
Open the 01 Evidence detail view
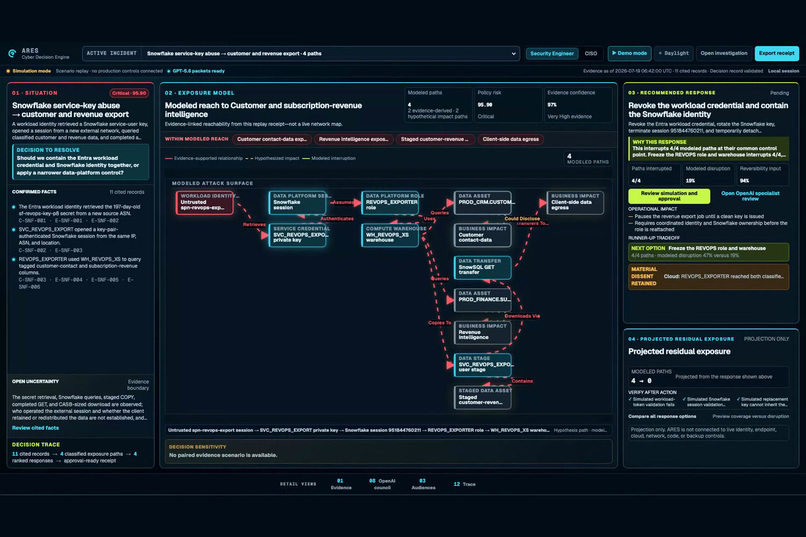(341, 484)
